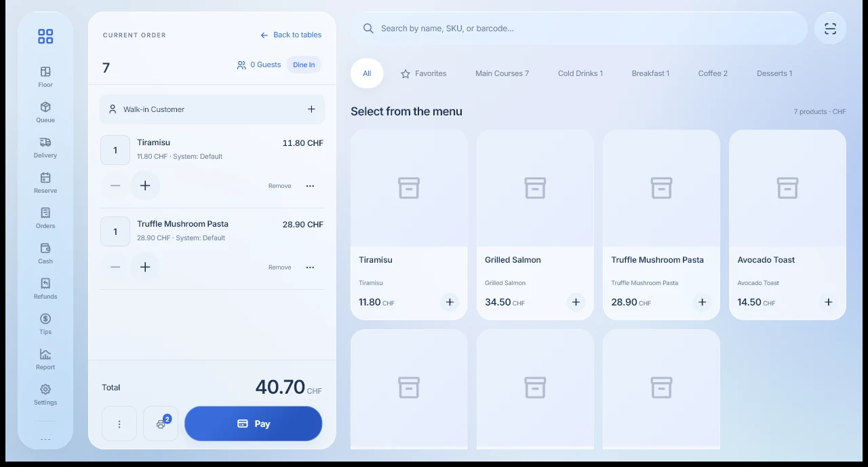Set the guest count
Image resolution: width=868 pixels, height=467 pixels.
258,65
